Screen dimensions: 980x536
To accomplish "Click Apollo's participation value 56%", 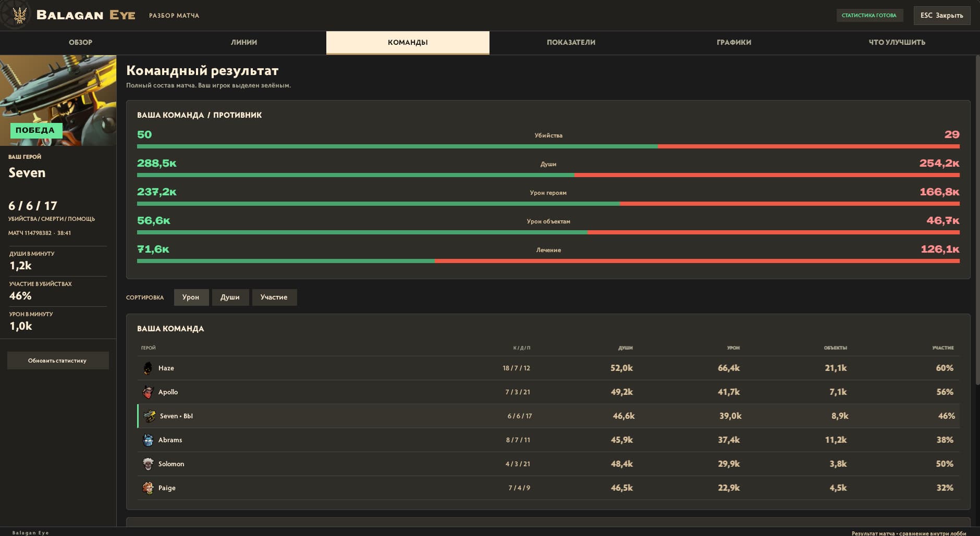I will coord(945,392).
